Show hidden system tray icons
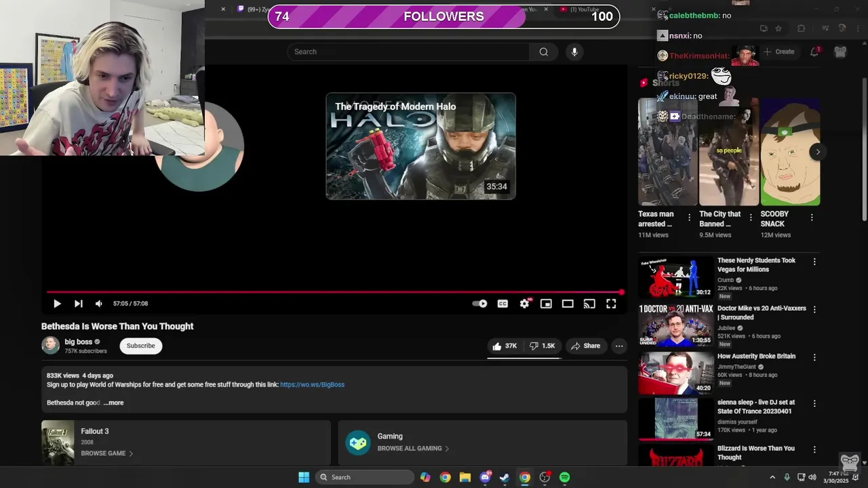The image size is (868, 488). click(x=772, y=477)
